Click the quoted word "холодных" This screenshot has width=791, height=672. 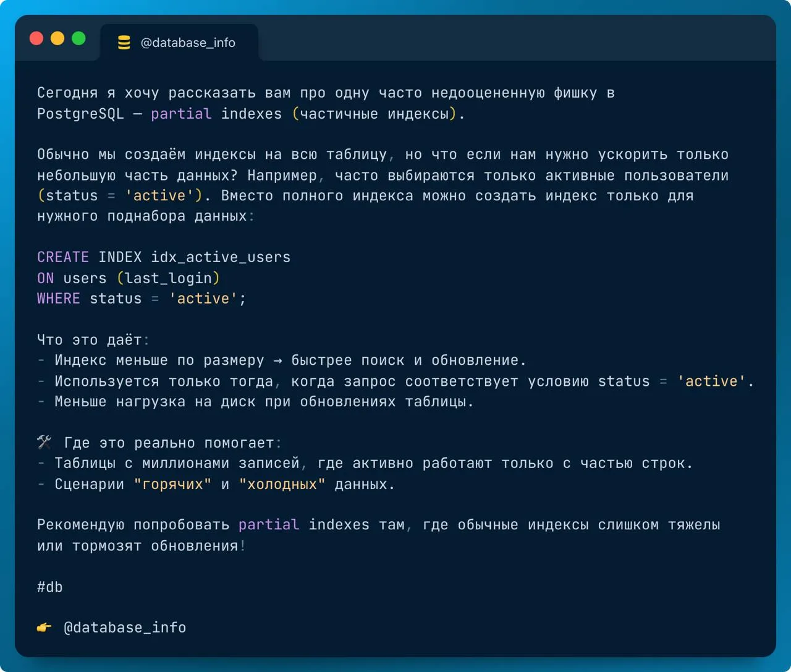click(282, 484)
